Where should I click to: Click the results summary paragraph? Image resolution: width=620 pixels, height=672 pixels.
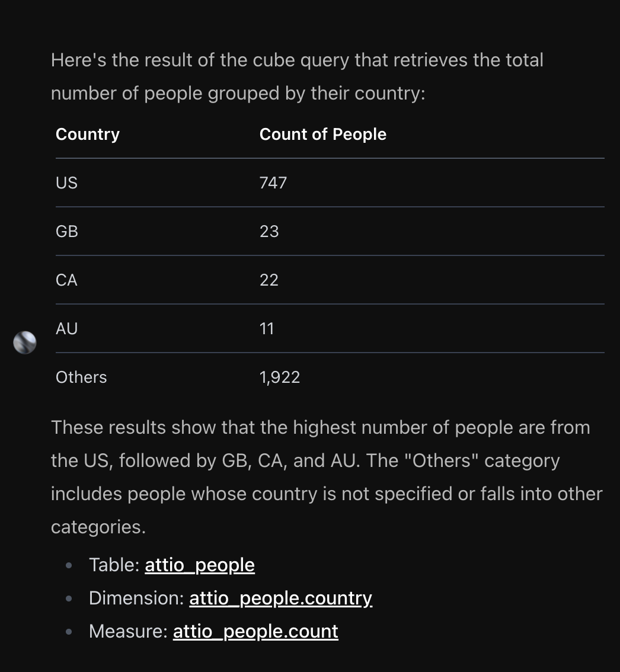tap(327, 477)
